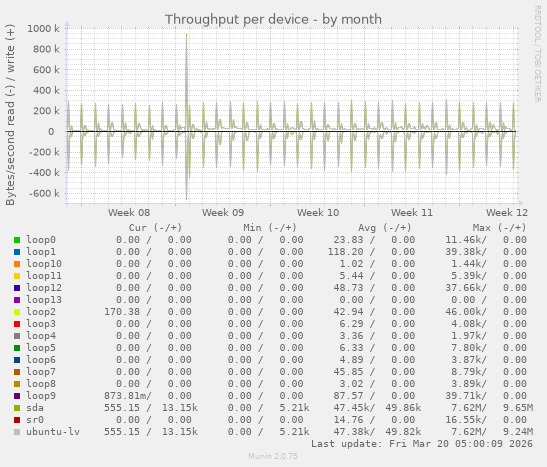The height and width of the screenshot is (467, 547).
Task: Click the 'Min (-/+)' column header
Action: coord(270,228)
